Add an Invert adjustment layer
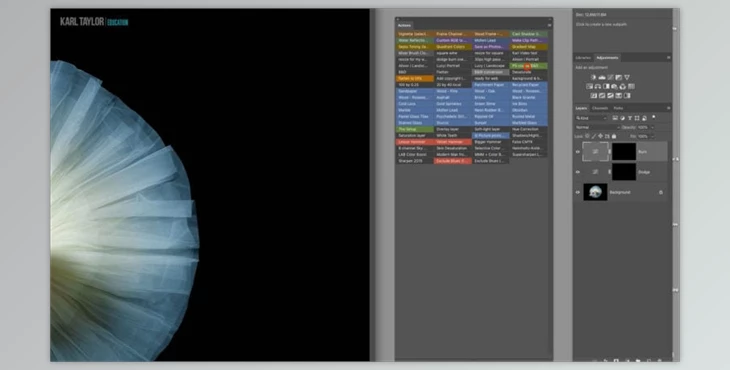Image resolution: width=730 pixels, height=370 pixels. pos(594,95)
